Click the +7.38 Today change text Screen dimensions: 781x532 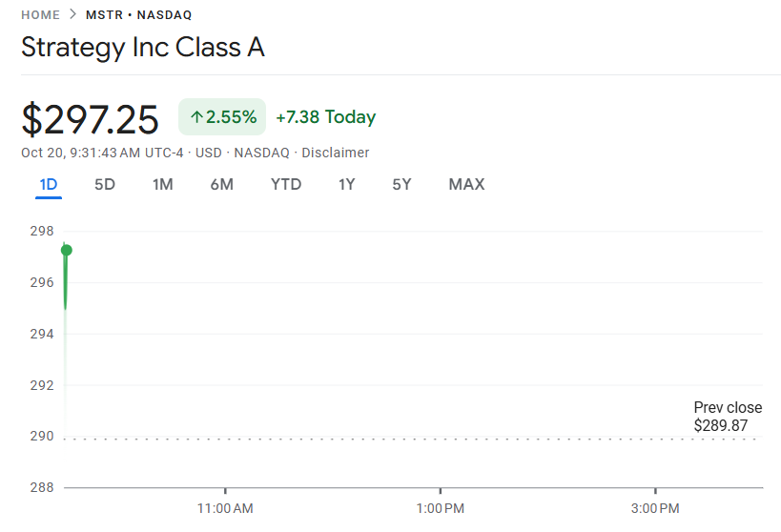[325, 117]
